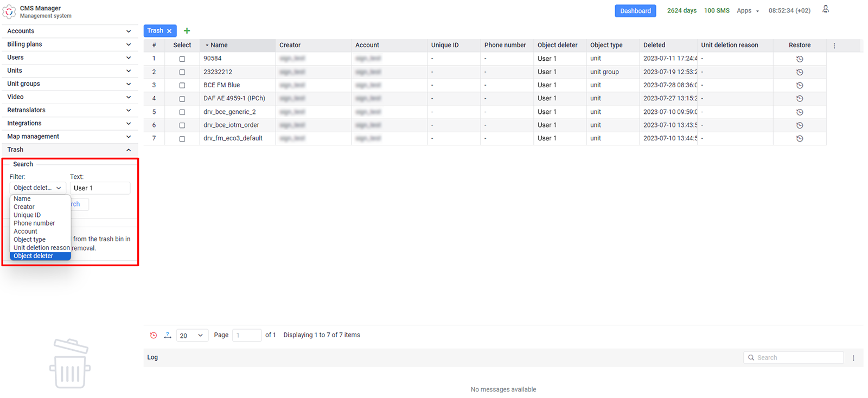
Task: Choose Unique ID in filter list
Action: pyautogui.click(x=40, y=215)
